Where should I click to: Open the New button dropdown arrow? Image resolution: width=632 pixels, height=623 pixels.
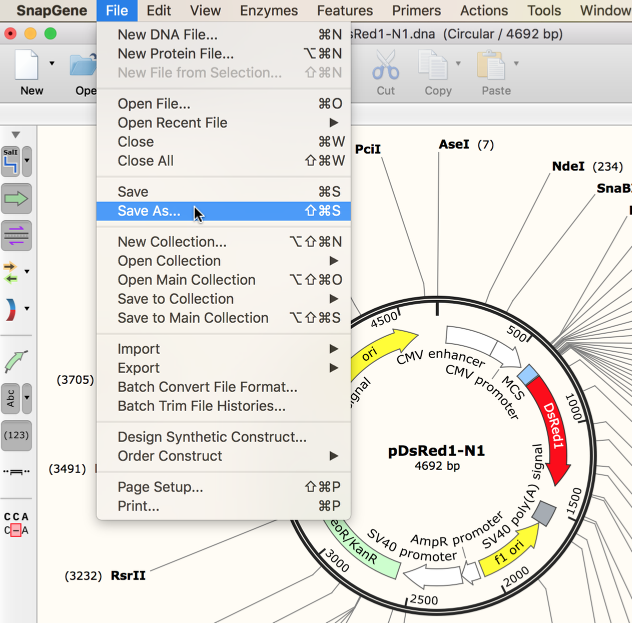pos(52,63)
